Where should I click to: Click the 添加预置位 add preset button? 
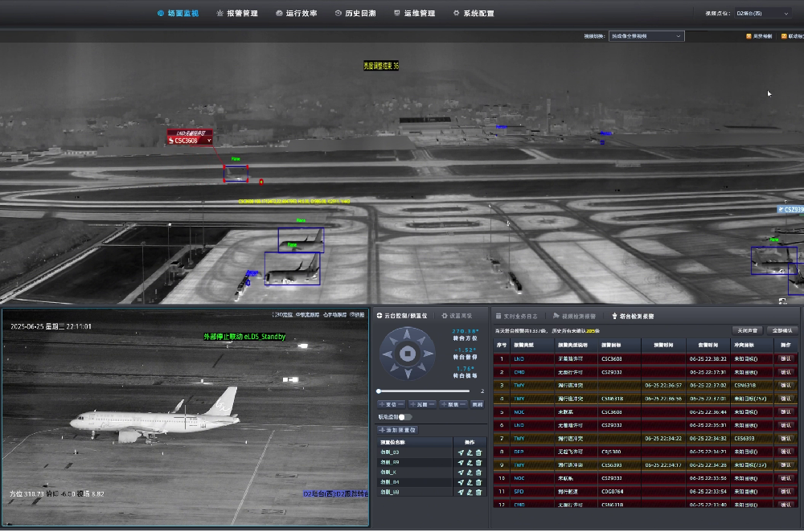[397, 431]
